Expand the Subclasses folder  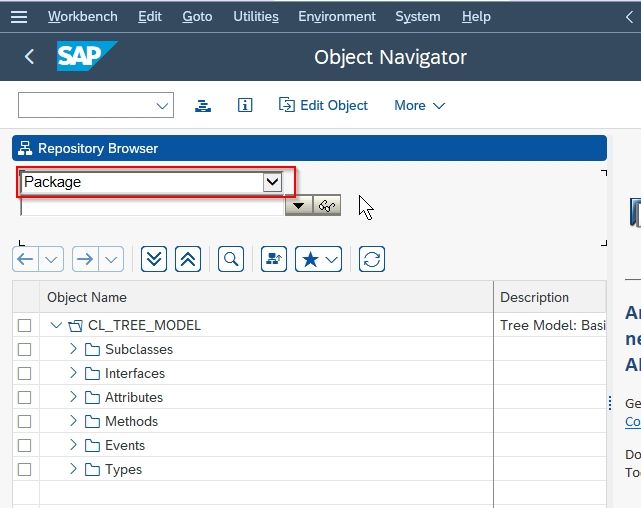(x=73, y=349)
